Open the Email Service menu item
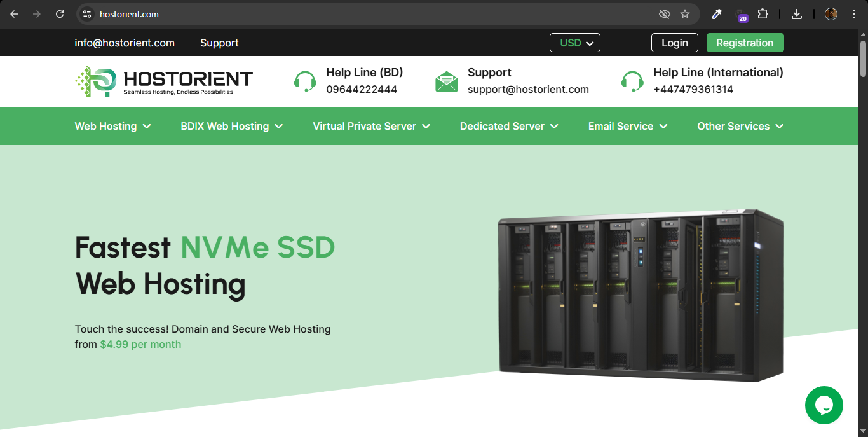The height and width of the screenshot is (437, 868). (x=627, y=126)
